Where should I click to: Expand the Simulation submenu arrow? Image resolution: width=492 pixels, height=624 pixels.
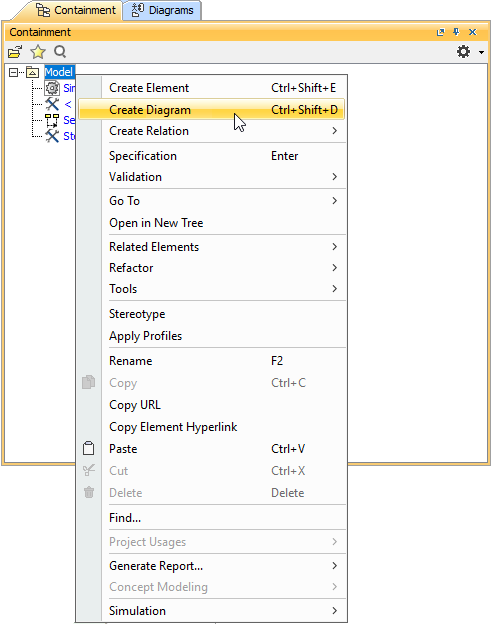[x=334, y=610]
